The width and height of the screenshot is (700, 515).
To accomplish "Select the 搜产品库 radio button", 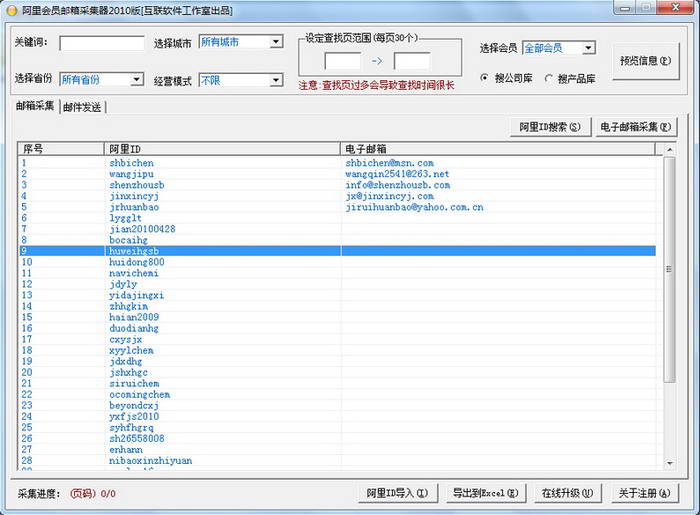I will (x=549, y=78).
